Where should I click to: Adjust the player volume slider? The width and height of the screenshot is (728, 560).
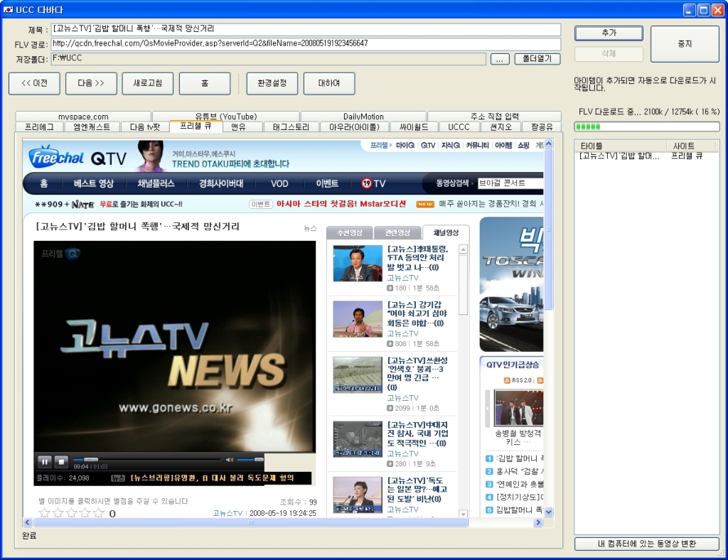[250, 460]
